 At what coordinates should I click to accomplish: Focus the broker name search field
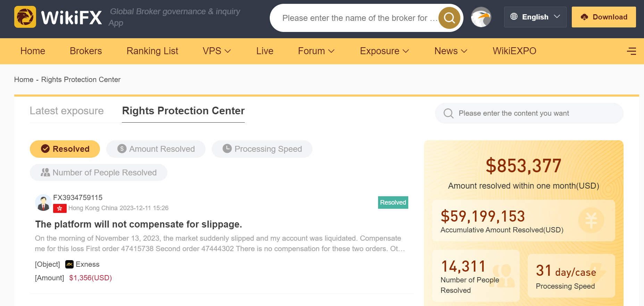point(359,18)
